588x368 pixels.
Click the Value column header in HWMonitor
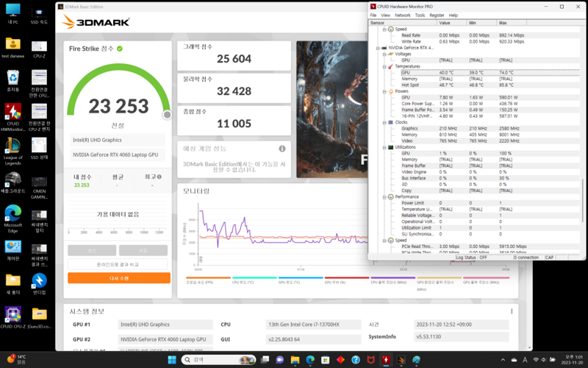pyautogui.click(x=452, y=23)
